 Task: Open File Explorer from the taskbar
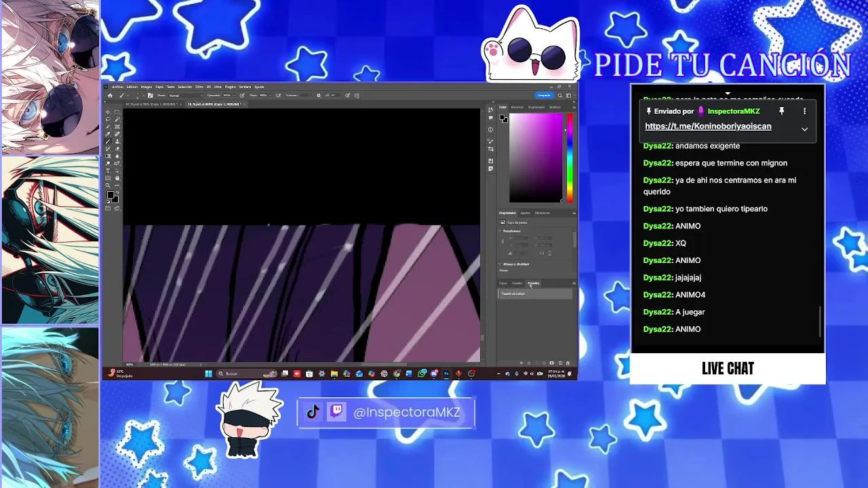[334, 373]
